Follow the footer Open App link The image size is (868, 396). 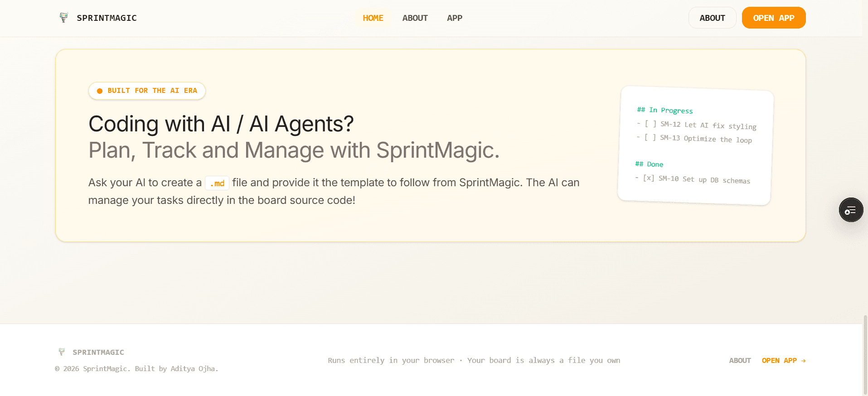pyautogui.click(x=779, y=361)
